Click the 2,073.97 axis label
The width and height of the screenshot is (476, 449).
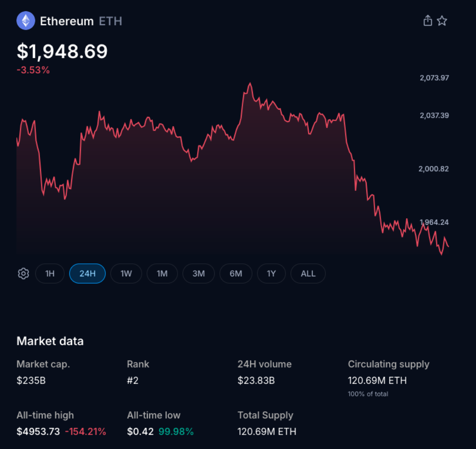click(434, 78)
